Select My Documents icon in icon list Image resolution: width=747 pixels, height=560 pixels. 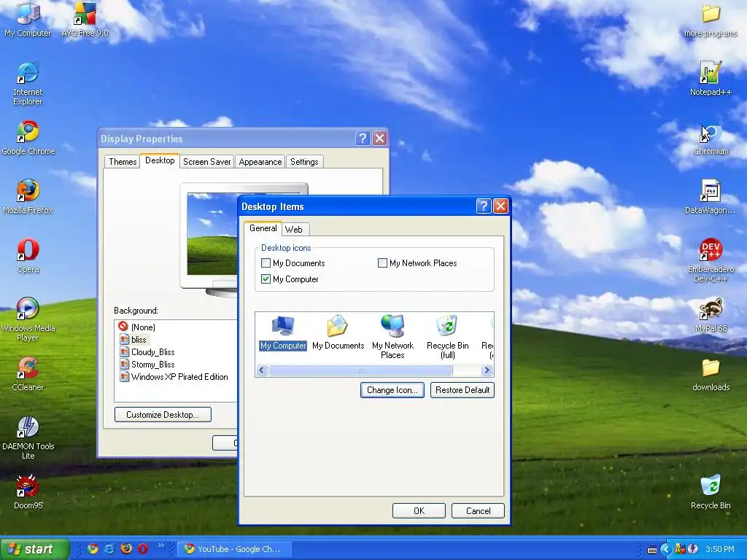(x=338, y=332)
